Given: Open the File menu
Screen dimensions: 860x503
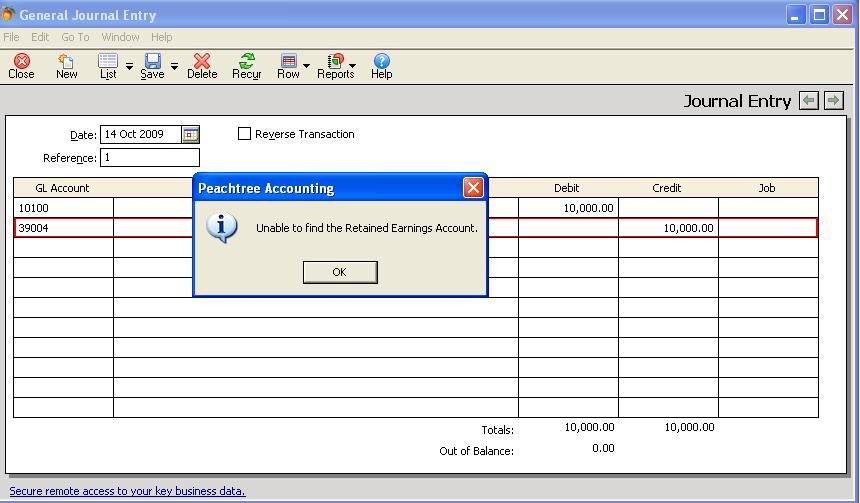Looking at the screenshot, I should [11, 37].
